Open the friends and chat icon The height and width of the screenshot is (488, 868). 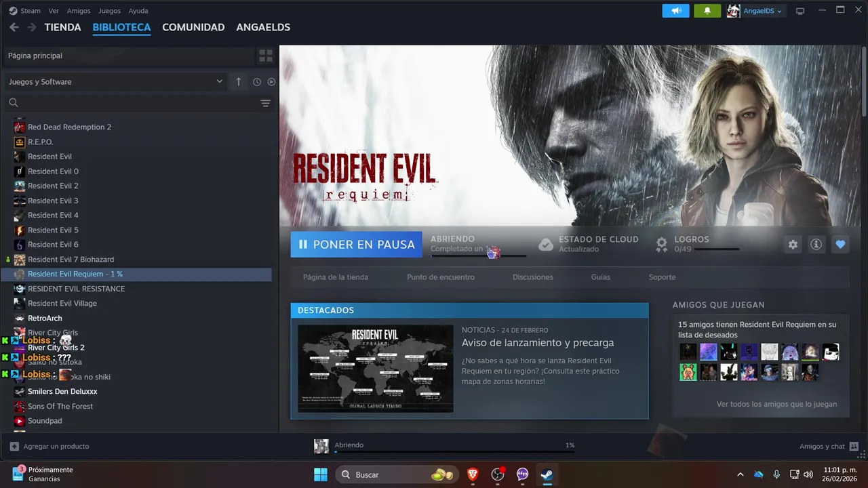[x=854, y=446]
